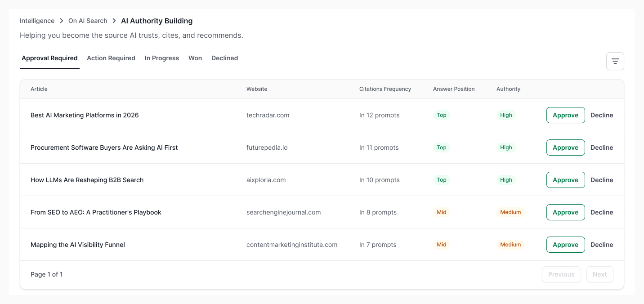The image size is (644, 304).
Task: Open Procurement Software Buyers article title
Action: point(104,148)
